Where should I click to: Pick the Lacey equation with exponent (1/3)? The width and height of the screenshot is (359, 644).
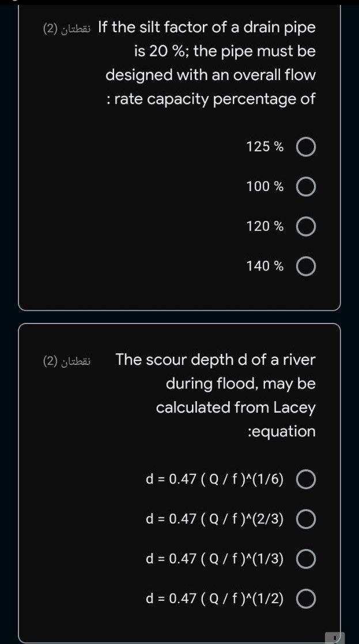click(307, 558)
